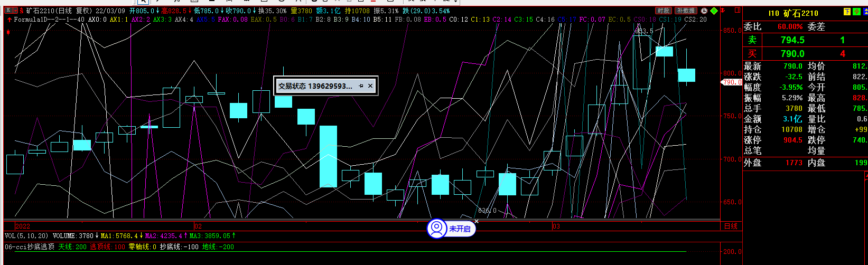Click the FAX:0.08 legend entry
Image resolution: width=868 pixels, height=265 pixels.
[x=232, y=20]
